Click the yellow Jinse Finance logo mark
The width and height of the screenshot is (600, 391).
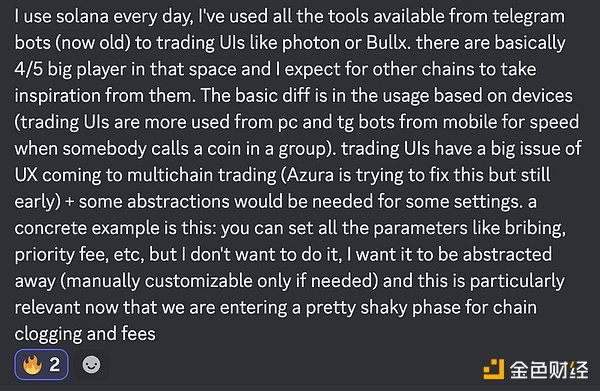pos(493,369)
